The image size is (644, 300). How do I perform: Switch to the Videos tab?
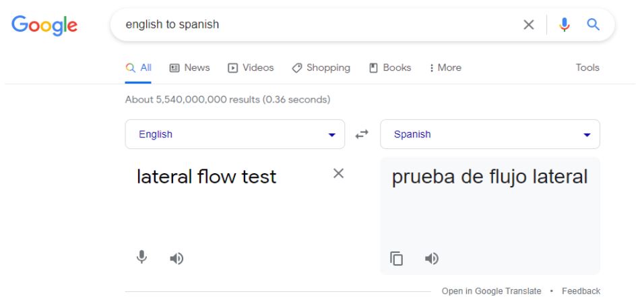[x=251, y=68]
